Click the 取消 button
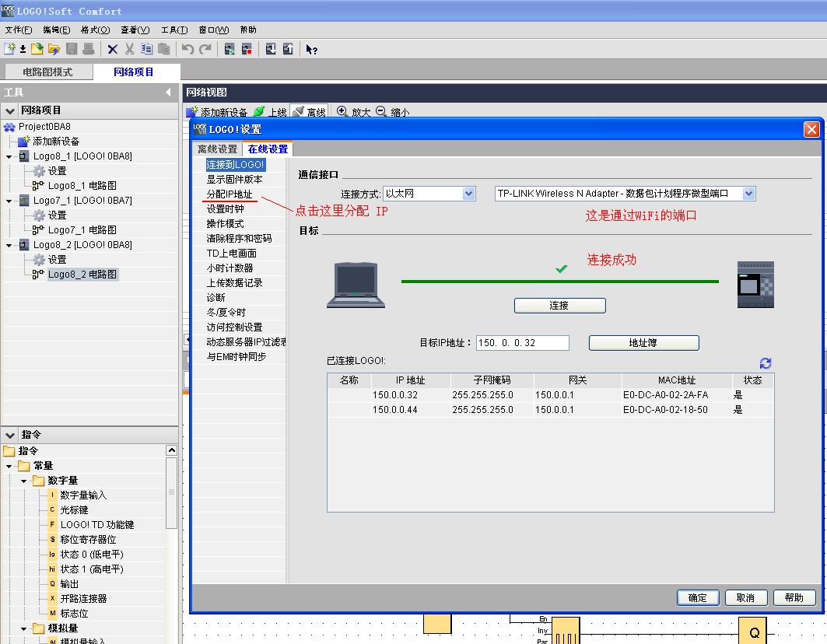This screenshot has height=644, width=827. pyautogui.click(x=745, y=597)
